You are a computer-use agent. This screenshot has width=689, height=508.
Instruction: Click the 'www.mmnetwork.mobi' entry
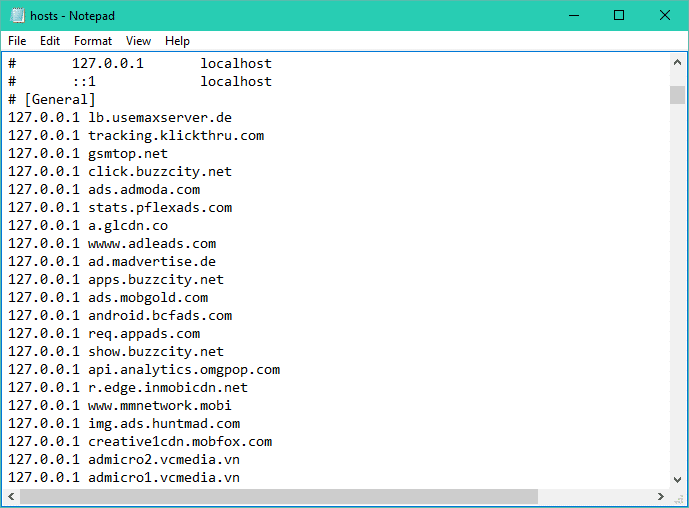[x=160, y=406]
